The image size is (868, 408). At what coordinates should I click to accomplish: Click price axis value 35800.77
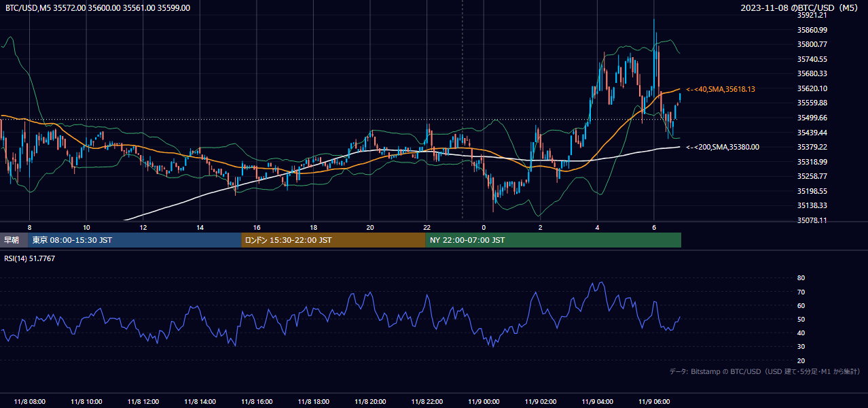812,44
